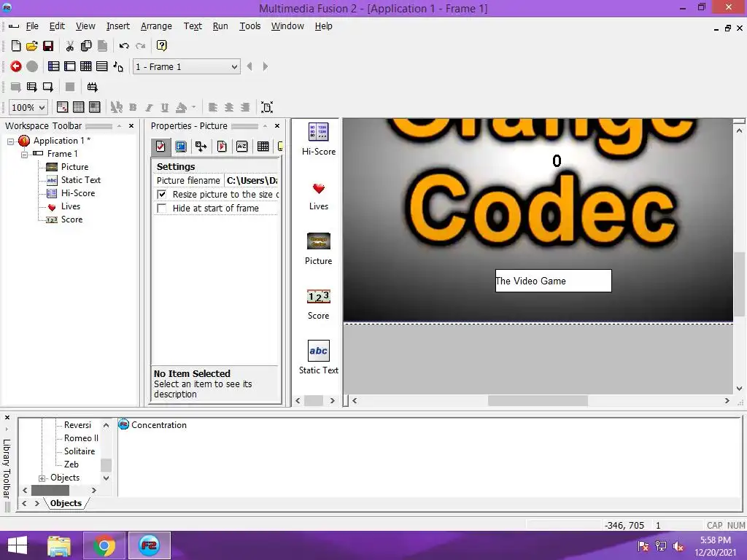Open Concentration library item
Image resolution: width=747 pixels, height=560 pixels.
pos(152,425)
